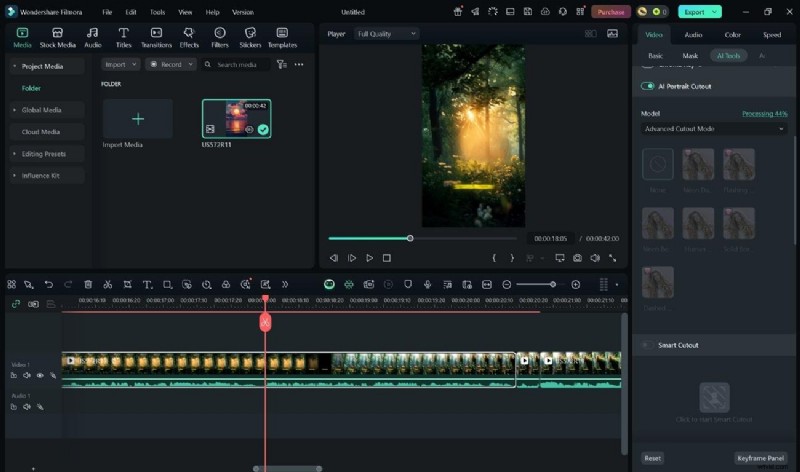Stop the preview playback
Screen dimensions: 800x472
coord(387,258)
